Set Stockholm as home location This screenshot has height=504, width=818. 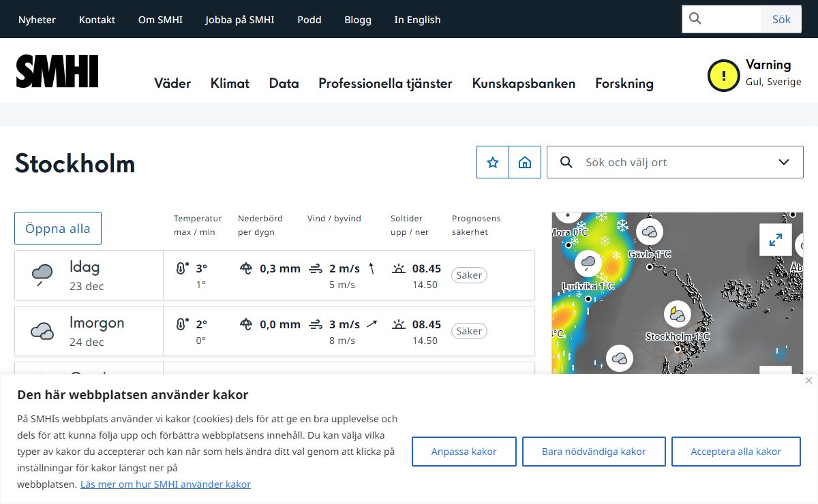(x=525, y=162)
